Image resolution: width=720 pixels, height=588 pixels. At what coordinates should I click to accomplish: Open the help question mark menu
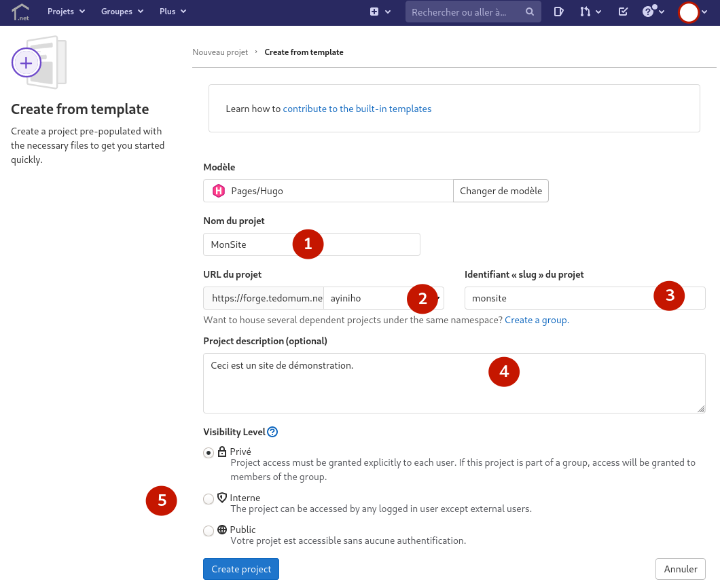653,12
